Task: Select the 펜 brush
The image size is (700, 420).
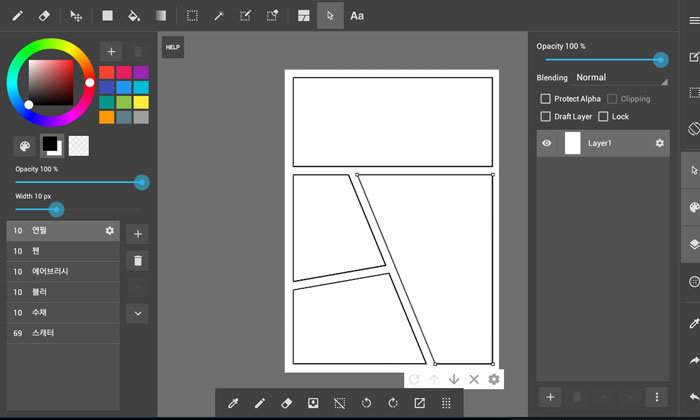Action: point(63,251)
